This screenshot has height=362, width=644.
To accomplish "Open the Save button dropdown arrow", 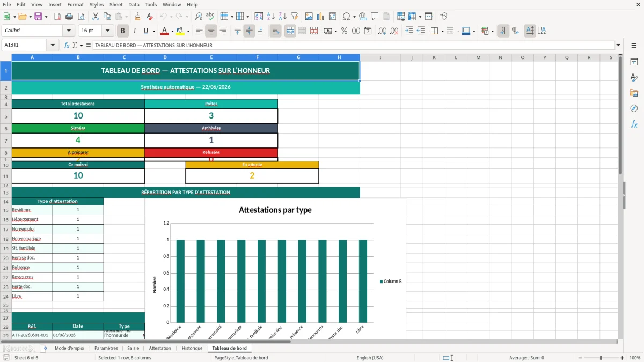I will pos(46,17).
